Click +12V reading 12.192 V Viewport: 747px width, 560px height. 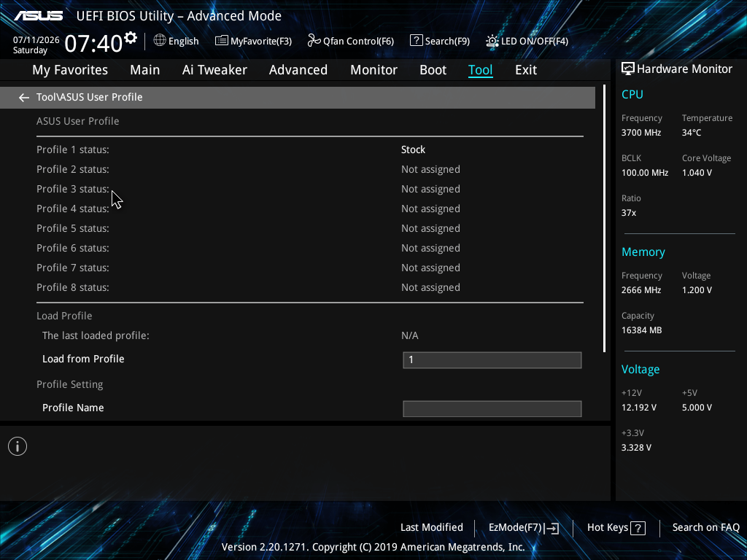point(639,408)
